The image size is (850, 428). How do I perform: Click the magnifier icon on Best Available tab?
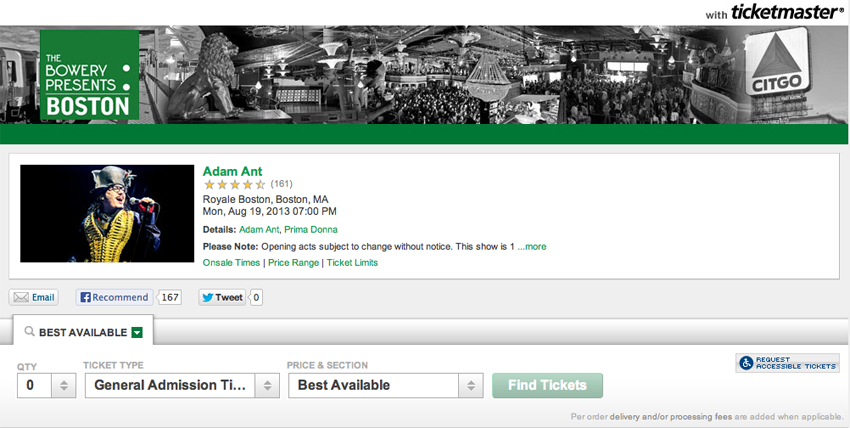point(30,332)
